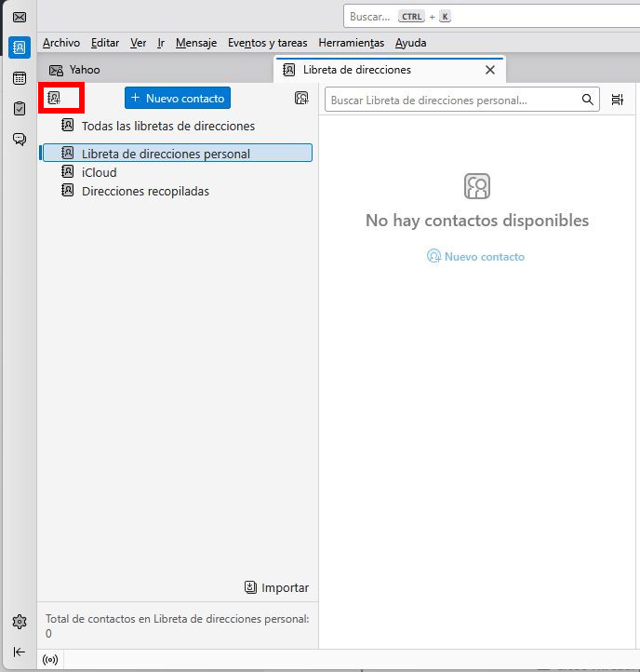Click the blue Nuevo contacto button
This screenshot has width=640, height=672.
(178, 98)
